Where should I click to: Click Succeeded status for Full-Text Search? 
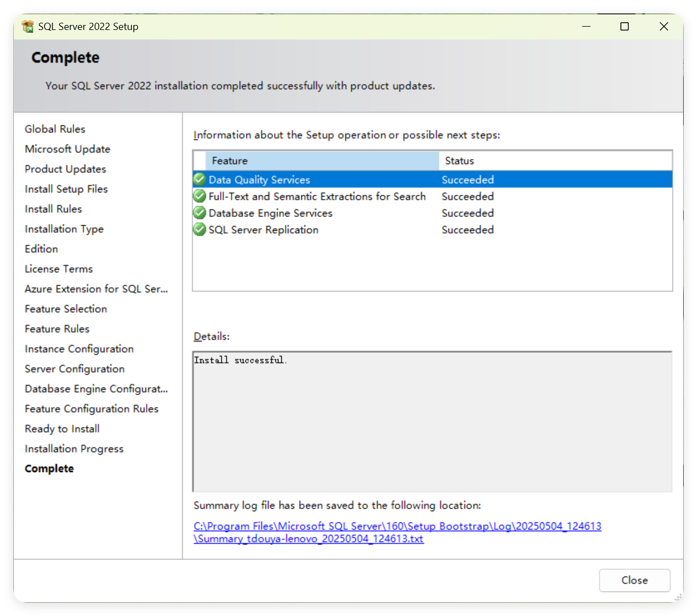(468, 196)
